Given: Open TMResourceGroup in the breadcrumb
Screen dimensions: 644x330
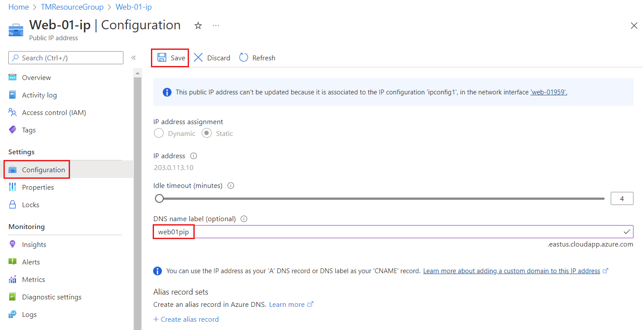Looking at the screenshot, I should coord(72,7).
